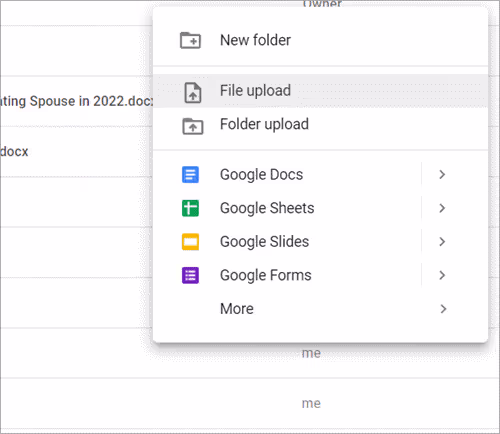
Task: Click the yellow Google Slides icon
Action: click(190, 242)
